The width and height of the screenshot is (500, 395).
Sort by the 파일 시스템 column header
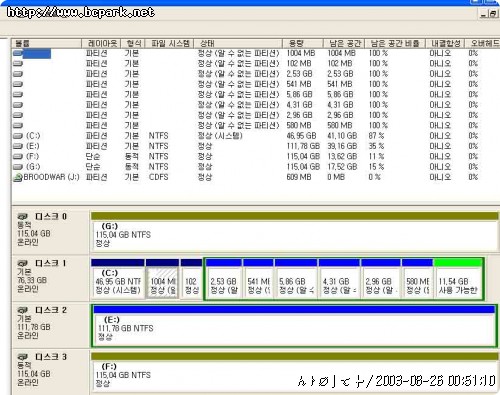tap(169, 43)
